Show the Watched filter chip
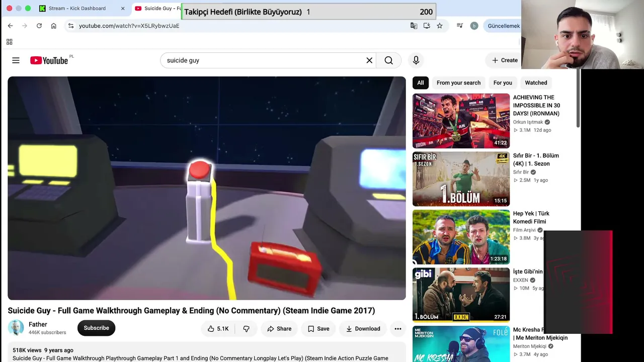 [x=536, y=83]
